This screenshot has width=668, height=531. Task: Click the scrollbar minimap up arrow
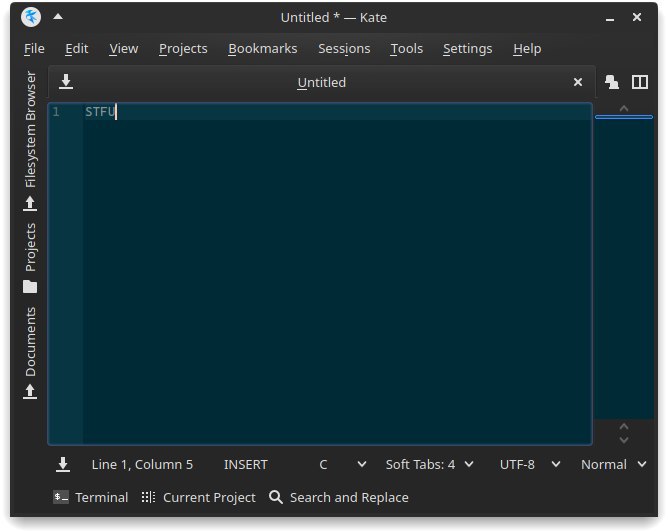click(x=624, y=108)
